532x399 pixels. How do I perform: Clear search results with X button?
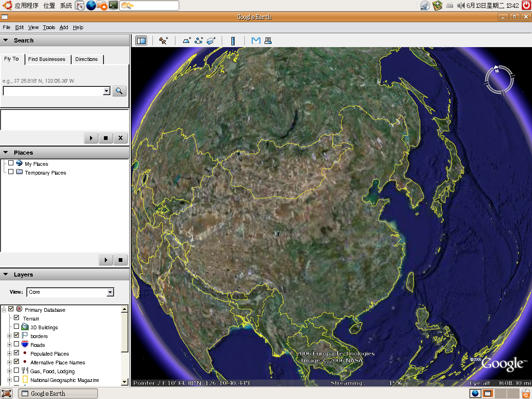[x=121, y=138]
